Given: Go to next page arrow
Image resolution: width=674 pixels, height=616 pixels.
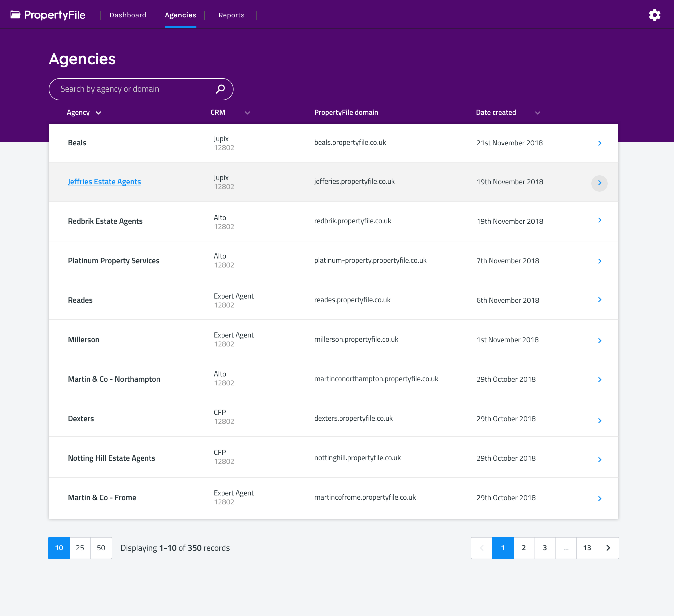Looking at the screenshot, I should click(608, 548).
